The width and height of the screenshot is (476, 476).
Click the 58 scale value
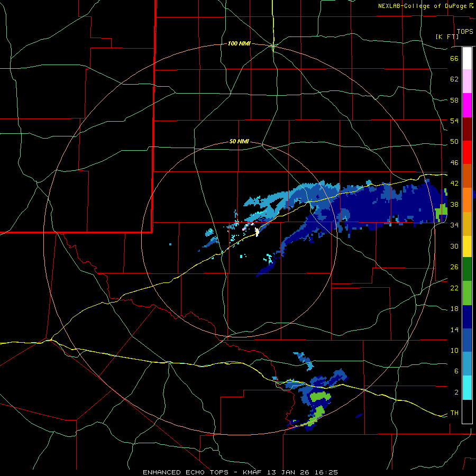(x=454, y=100)
